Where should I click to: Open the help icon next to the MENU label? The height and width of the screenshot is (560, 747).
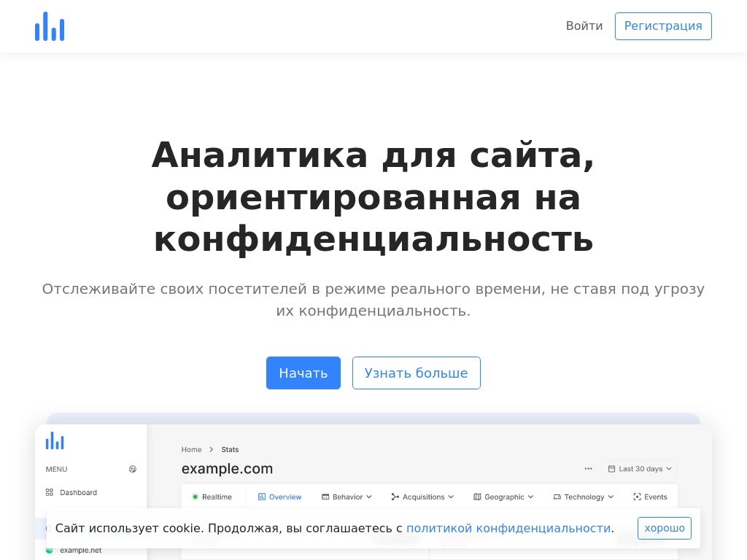click(x=133, y=469)
